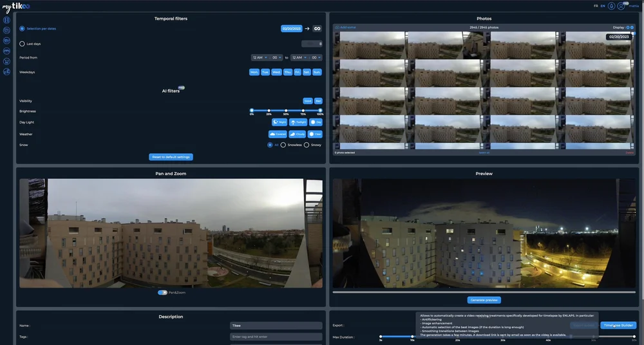Open the Period to minutes dropdown

coord(316,57)
